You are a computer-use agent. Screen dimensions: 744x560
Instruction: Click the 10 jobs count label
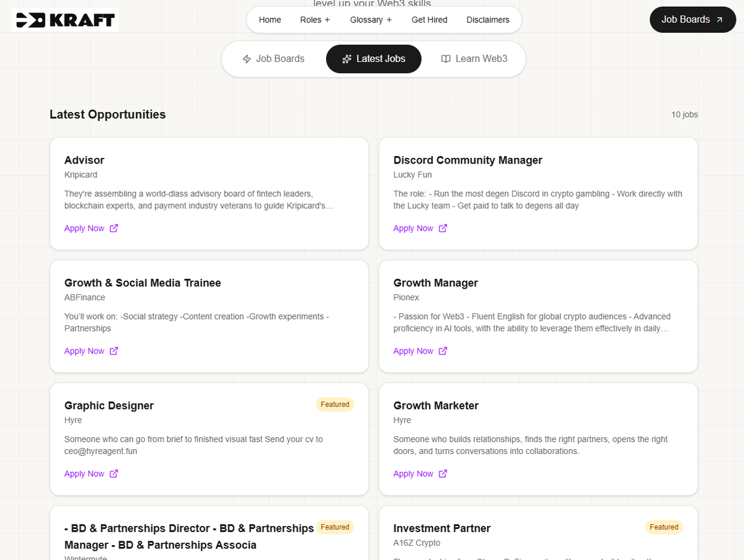[x=684, y=115]
